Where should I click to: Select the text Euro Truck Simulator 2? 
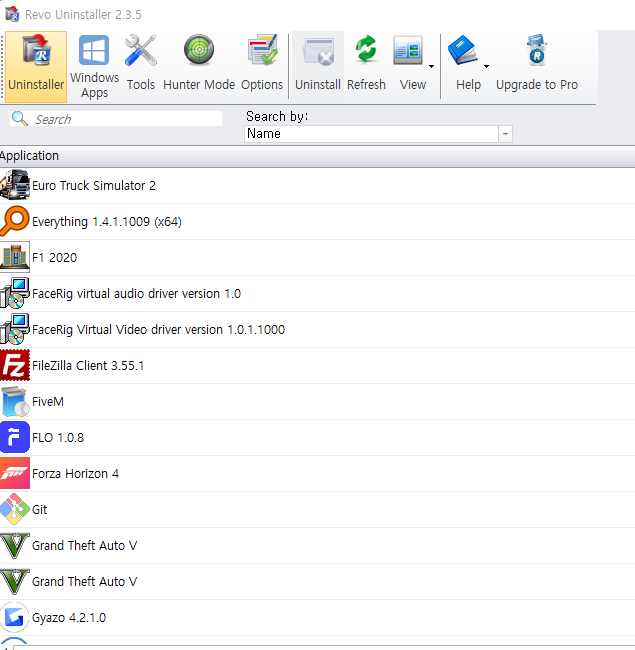94,185
